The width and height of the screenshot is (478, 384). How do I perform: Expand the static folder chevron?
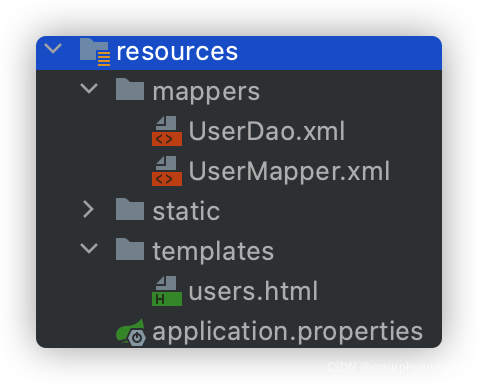88,209
